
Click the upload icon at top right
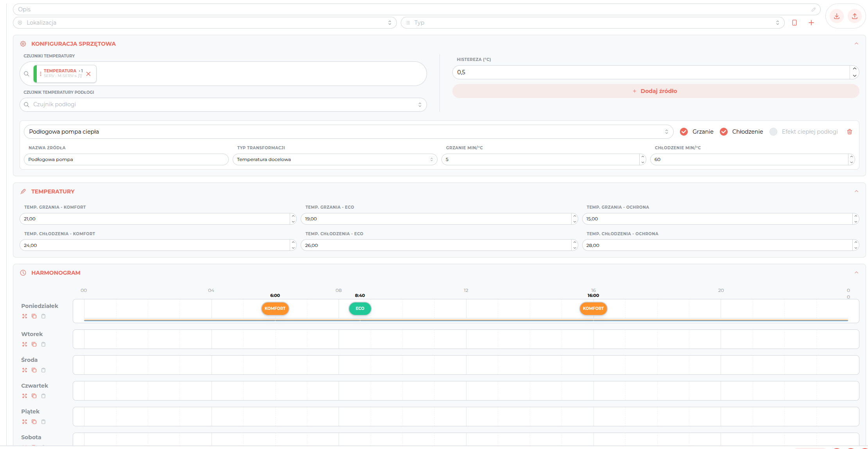[854, 16]
